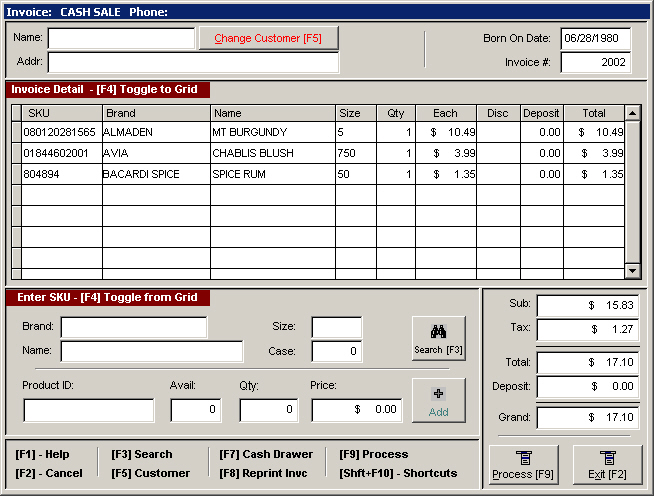The width and height of the screenshot is (654, 496).
Task: Click the Total column header
Action: click(594, 113)
